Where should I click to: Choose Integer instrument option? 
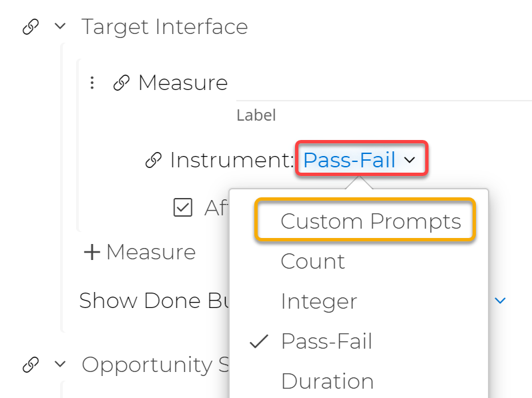pos(318,301)
